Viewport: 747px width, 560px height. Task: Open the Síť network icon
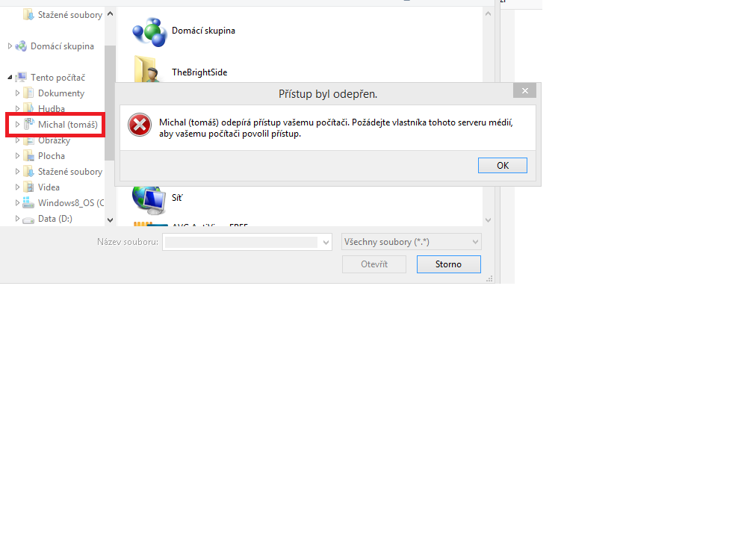149,200
